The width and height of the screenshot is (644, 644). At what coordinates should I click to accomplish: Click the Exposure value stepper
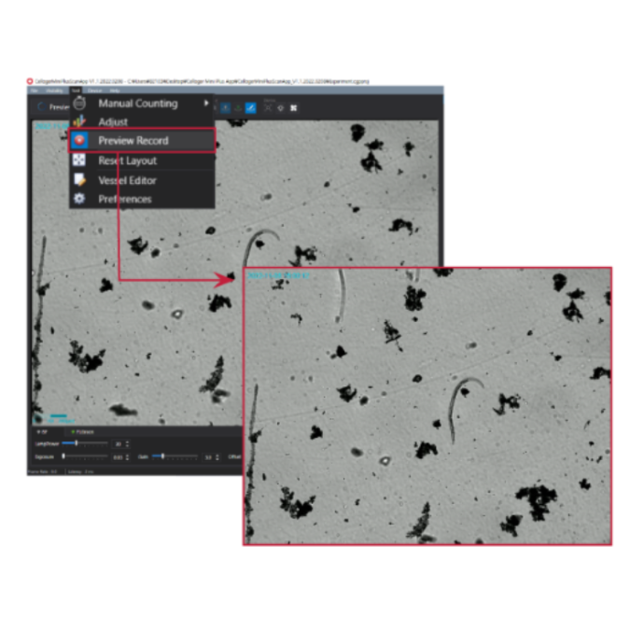127,457
